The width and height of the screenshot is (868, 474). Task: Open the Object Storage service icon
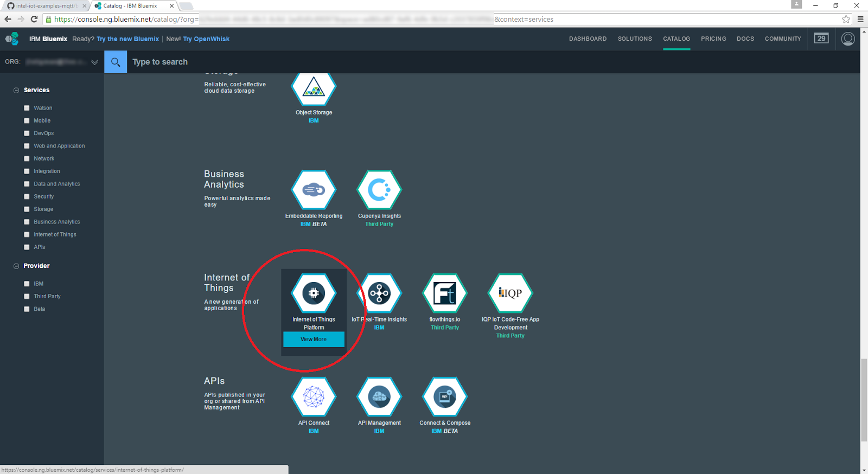coord(314,88)
